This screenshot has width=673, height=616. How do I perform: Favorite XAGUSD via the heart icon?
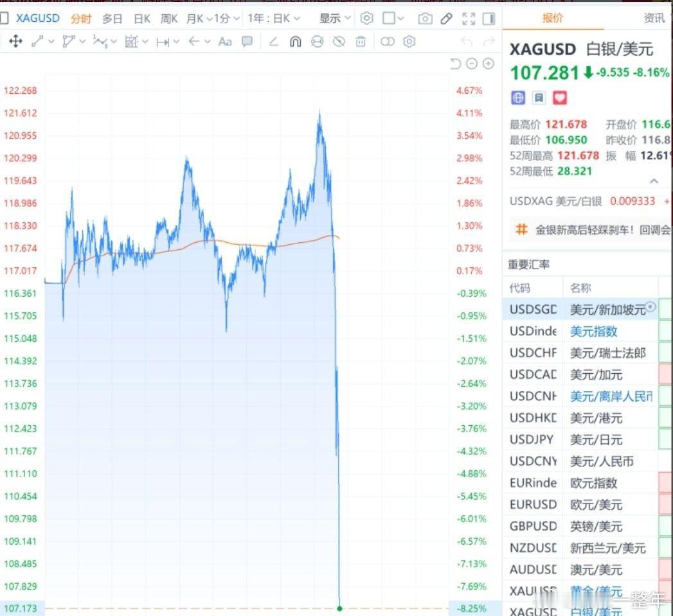pyautogui.click(x=559, y=97)
